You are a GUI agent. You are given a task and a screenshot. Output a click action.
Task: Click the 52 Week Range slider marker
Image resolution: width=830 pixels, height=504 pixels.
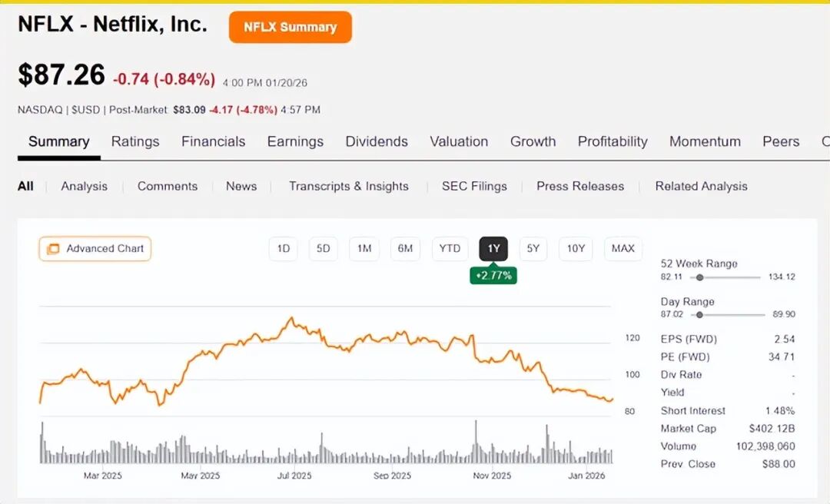pos(700,277)
